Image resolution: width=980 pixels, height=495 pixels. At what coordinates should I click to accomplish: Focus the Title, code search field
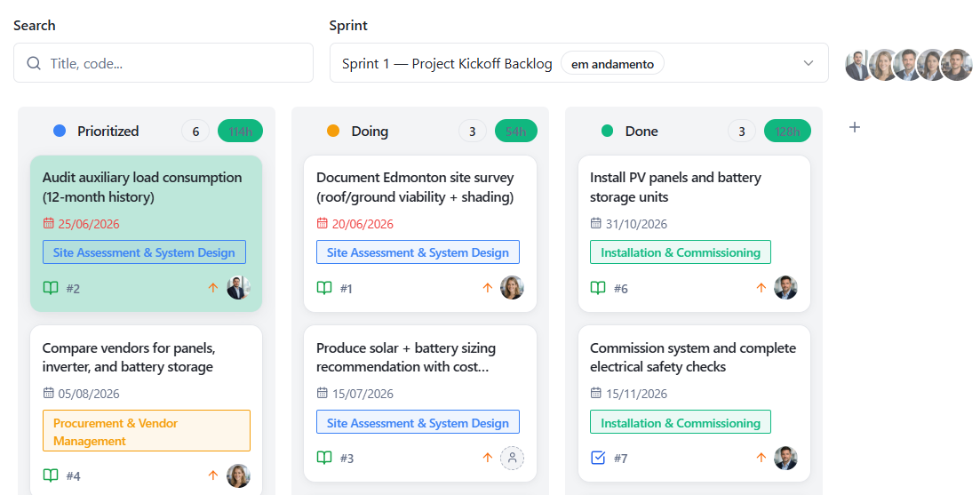pos(163,62)
